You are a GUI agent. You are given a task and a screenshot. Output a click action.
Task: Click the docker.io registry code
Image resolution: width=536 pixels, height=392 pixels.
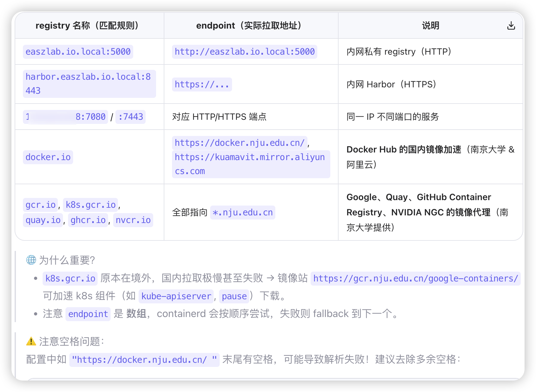[48, 157]
